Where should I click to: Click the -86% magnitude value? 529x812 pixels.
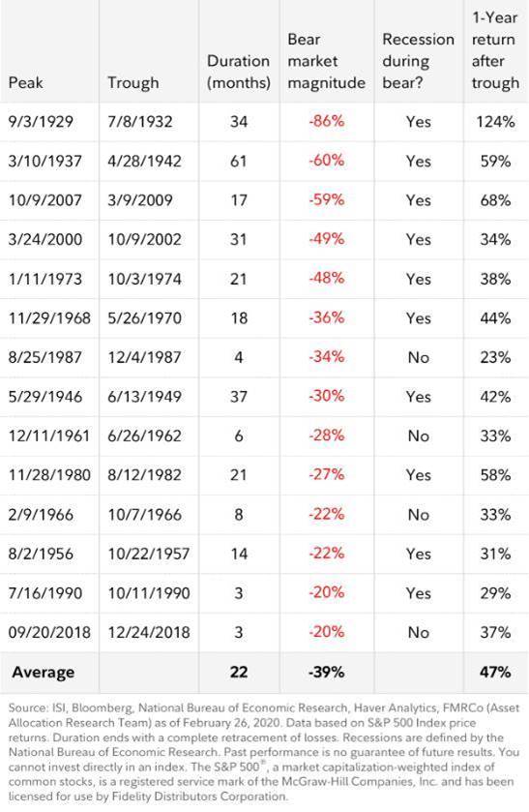[327, 121]
